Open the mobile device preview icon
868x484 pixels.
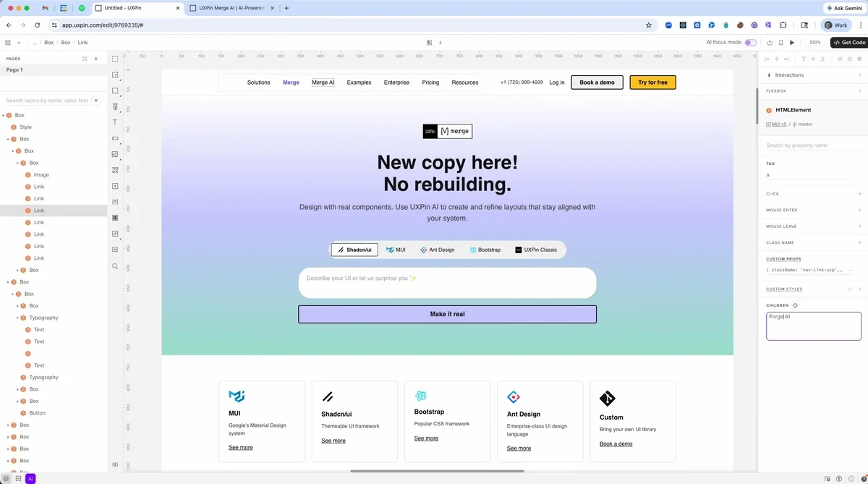click(780, 43)
